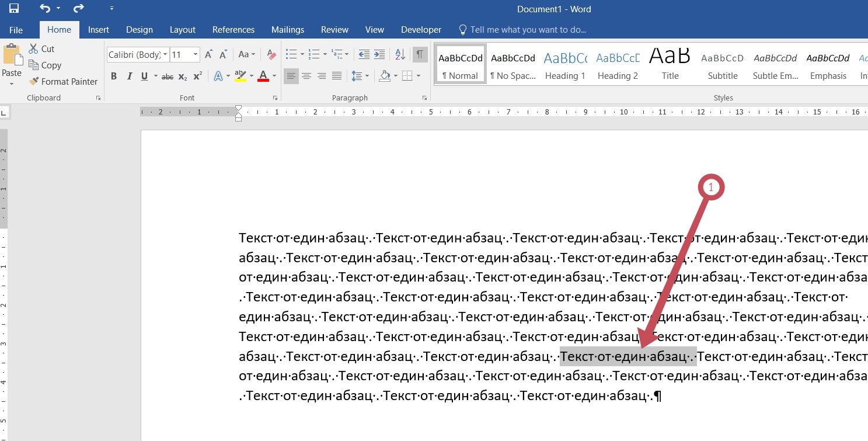Turn off Show/Hide paragraph marks
This screenshot has height=441, width=868.
coord(420,55)
